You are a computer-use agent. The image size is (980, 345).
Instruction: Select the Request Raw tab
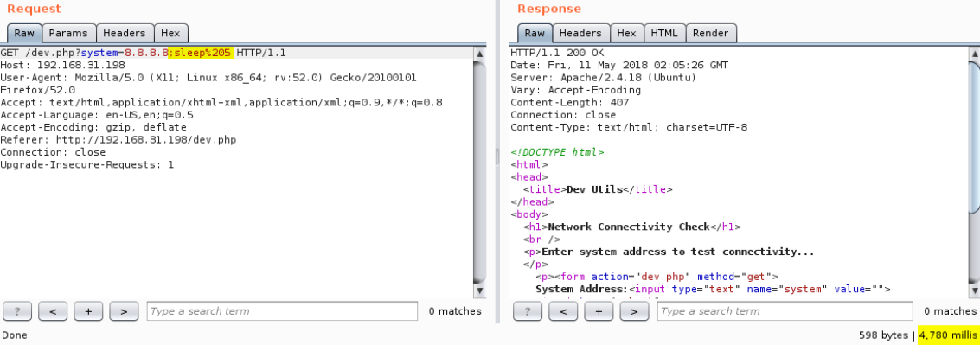(24, 33)
